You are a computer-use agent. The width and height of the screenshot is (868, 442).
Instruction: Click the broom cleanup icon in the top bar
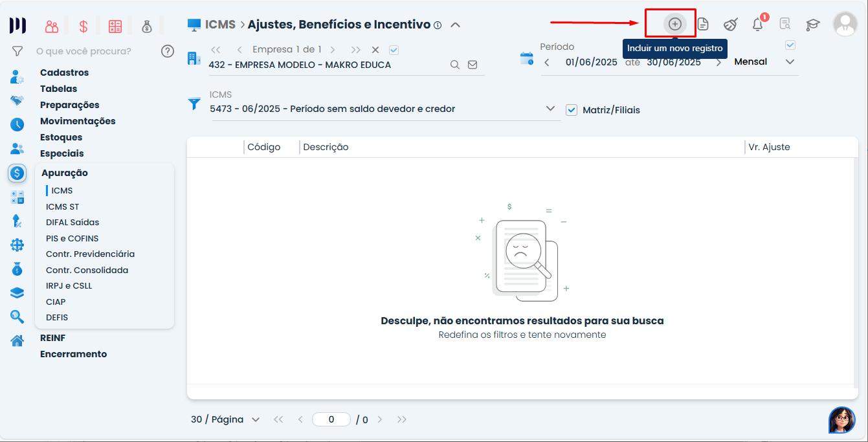pyautogui.click(x=730, y=23)
